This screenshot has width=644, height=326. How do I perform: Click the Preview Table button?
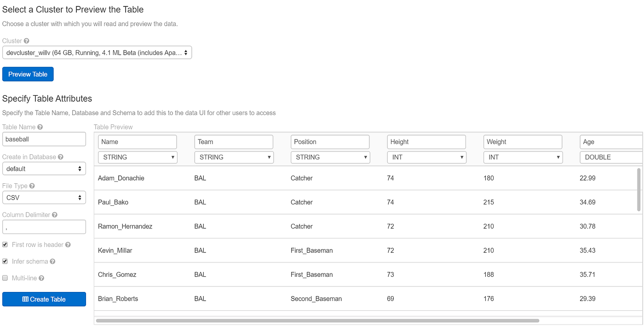(x=28, y=74)
